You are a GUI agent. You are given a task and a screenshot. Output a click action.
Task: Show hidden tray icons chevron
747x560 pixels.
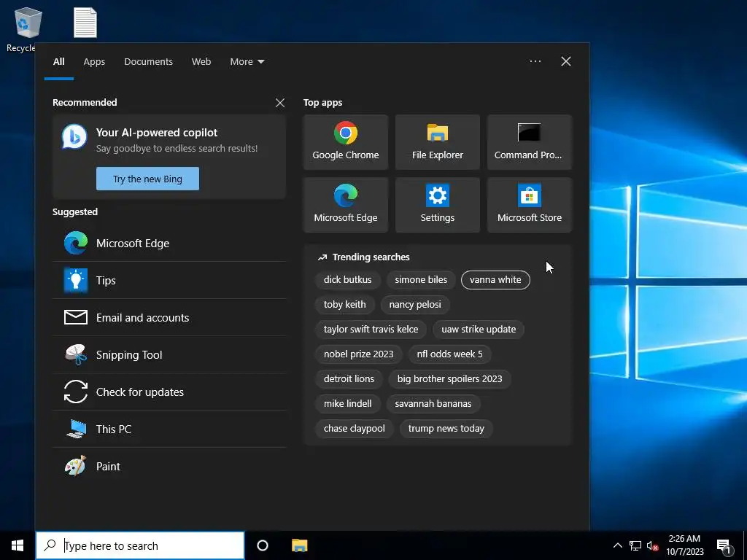617,545
